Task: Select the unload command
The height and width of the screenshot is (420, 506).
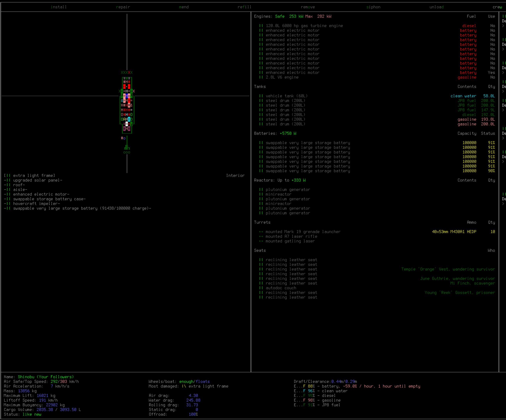Action: coord(436,7)
